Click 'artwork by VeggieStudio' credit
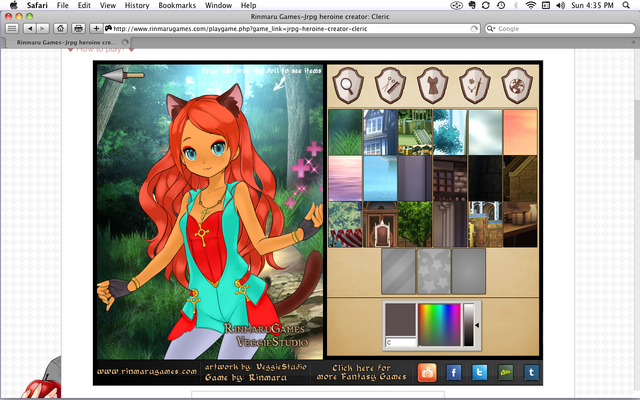Screen dimensions: 640x400 256,367
